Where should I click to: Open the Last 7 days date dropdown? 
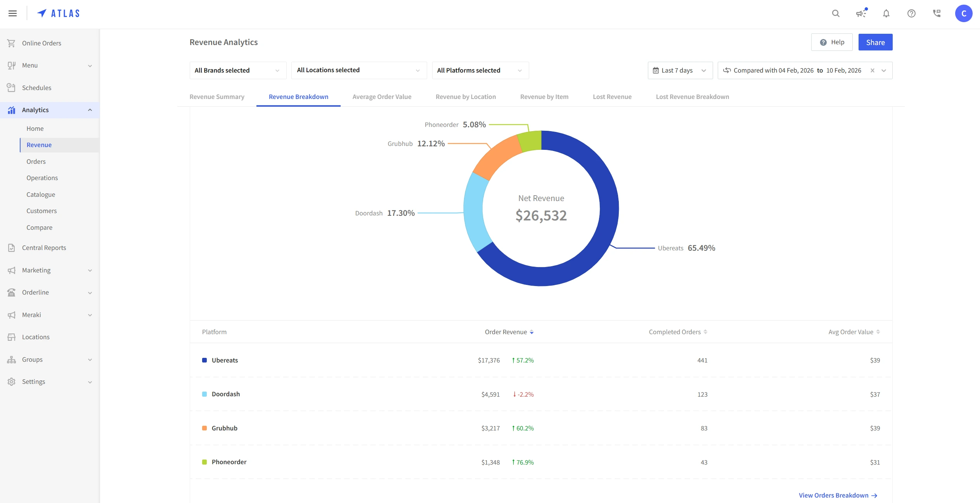(x=680, y=71)
